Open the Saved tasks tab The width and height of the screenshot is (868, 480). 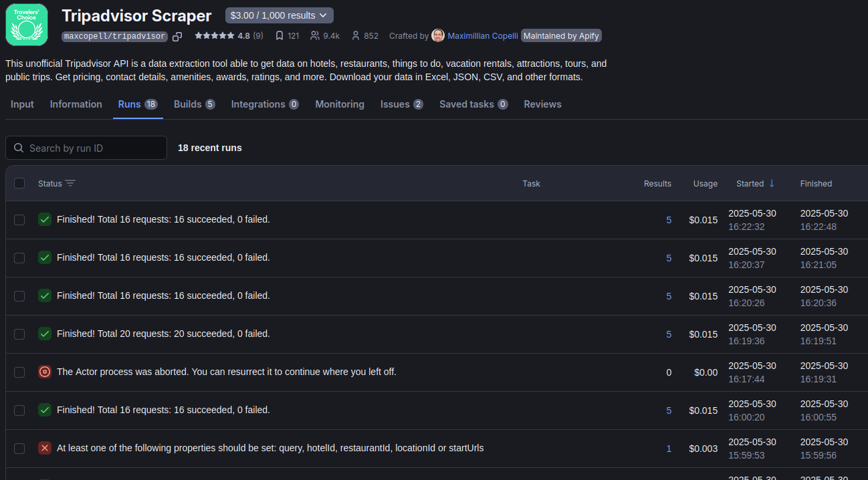pyautogui.click(x=473, y=104)
